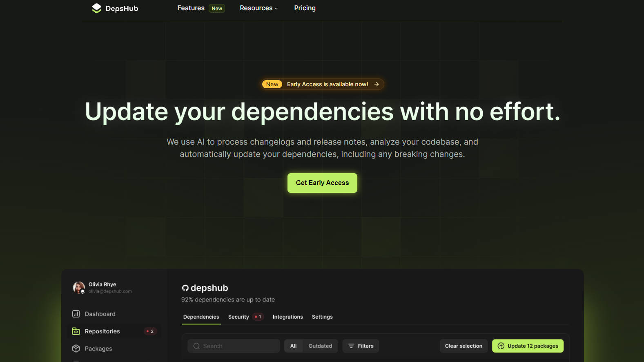Open the Settings tab

(322, 317)
